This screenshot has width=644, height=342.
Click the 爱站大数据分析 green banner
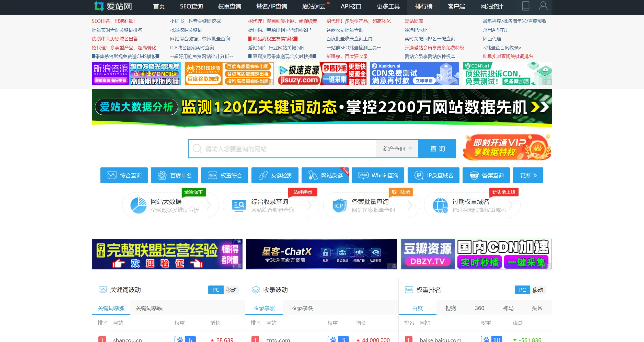pyautogui.click(x=322, y=108)
